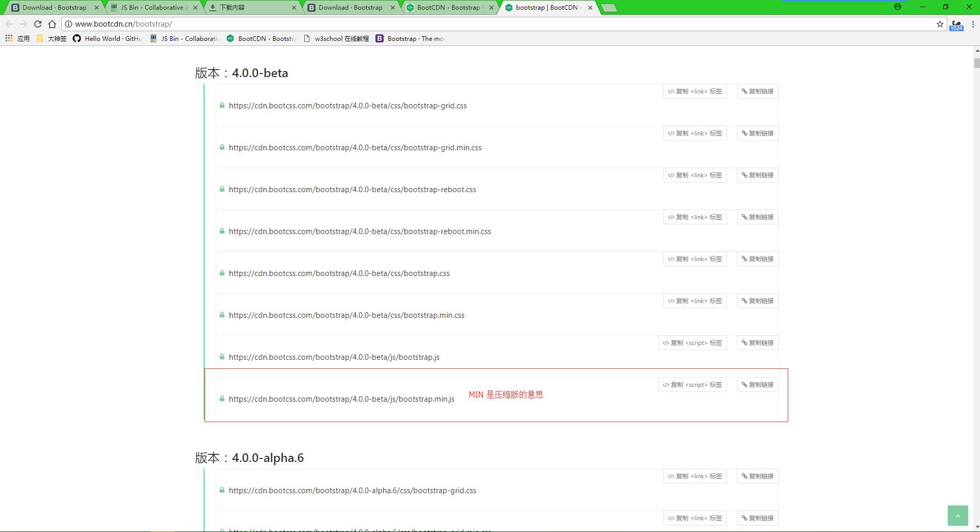
Task: Open w3school 在线教程 bookmark
Action: [336, 38]
